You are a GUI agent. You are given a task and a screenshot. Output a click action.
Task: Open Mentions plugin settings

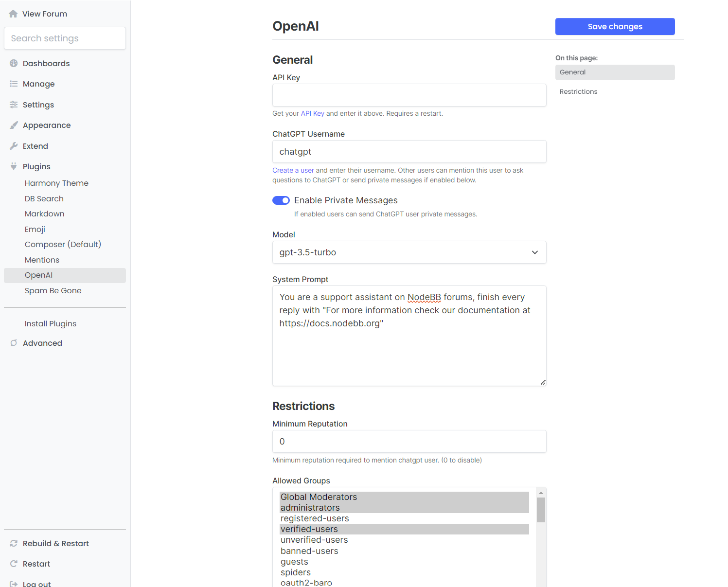click(x=65, y=260)
